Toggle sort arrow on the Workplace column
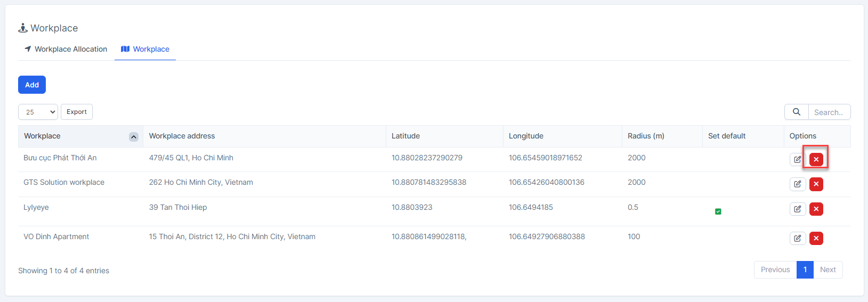 click(x=134, y=137)
